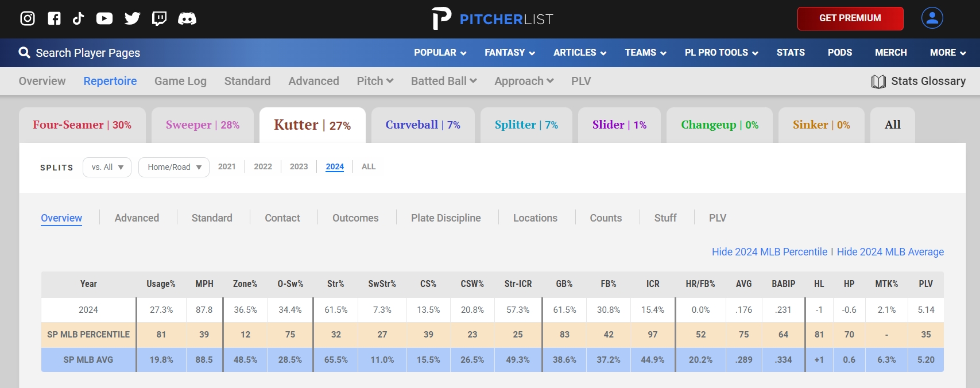Hide the 2024 MLB Average row
Image resolution: width=980 pixels, height=388 pixels.
click(890, 252)
